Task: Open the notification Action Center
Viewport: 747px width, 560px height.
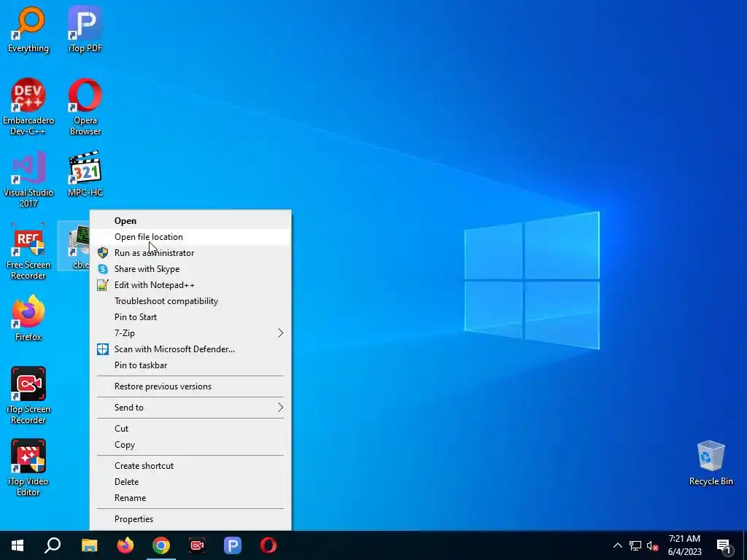Action: click(723, 545)
